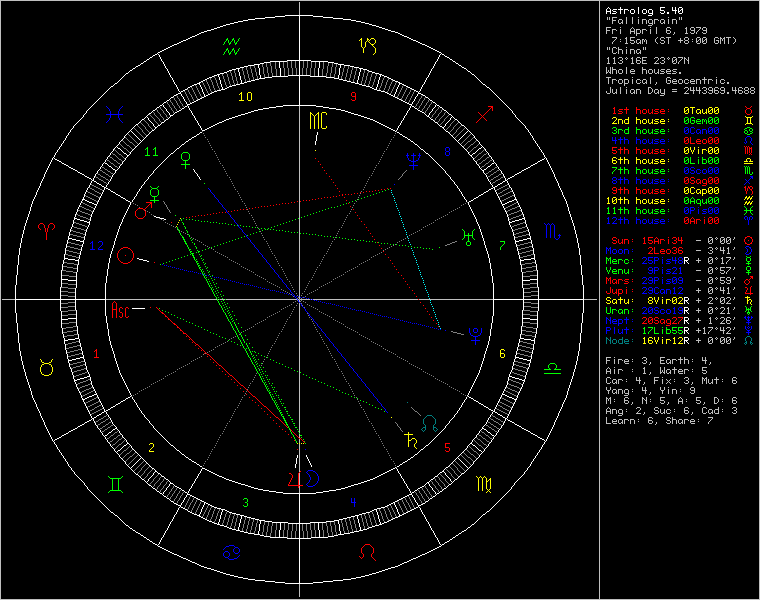Click house number 4 in wheel
This screenshot has height=600, width=760.
[x=353, y=503]
